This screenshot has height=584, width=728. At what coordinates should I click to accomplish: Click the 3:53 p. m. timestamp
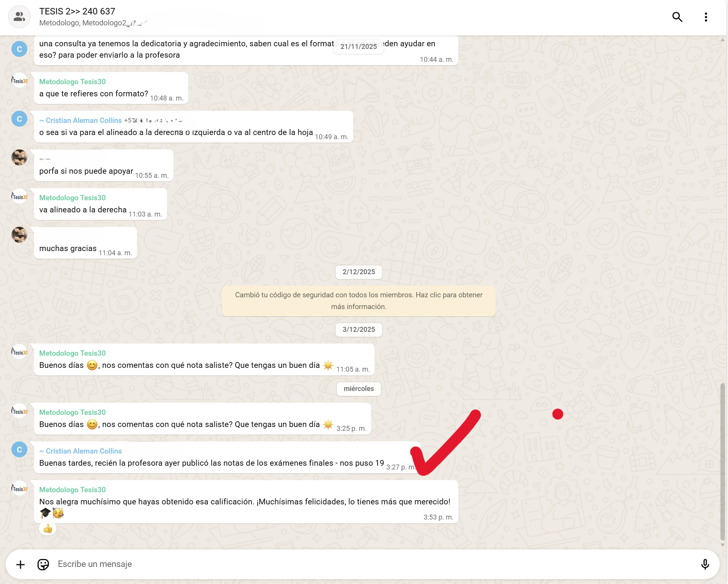[438, 517]
